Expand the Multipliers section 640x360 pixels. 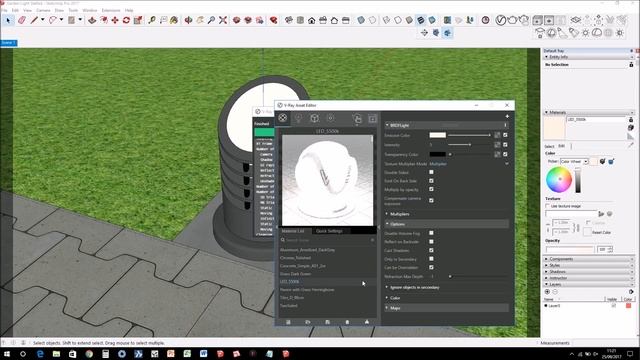(387, 214)
